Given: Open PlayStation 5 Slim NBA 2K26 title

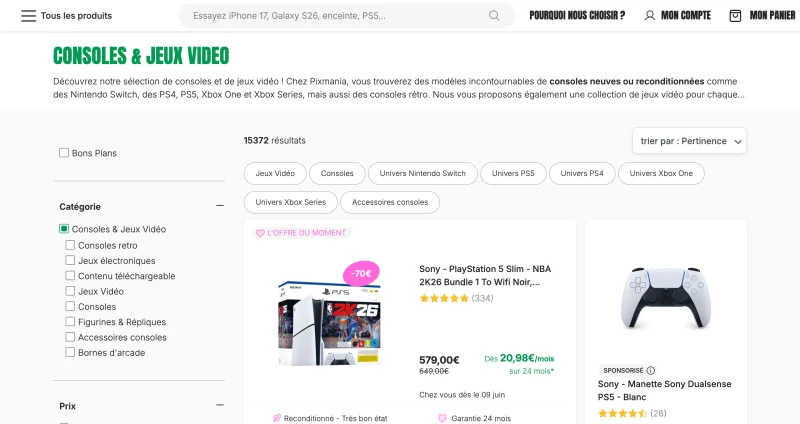Looking at the screenshot, I should click(485, 276).
